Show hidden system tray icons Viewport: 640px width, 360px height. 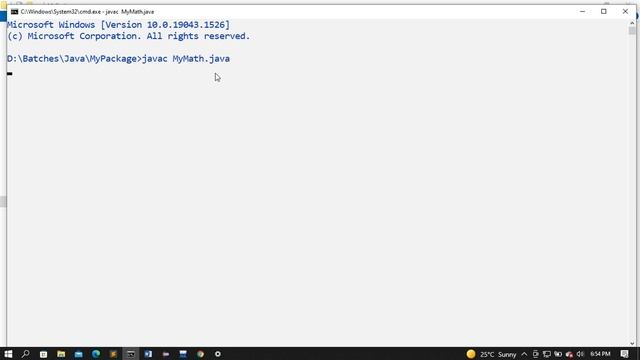click(x=524, y=354)
